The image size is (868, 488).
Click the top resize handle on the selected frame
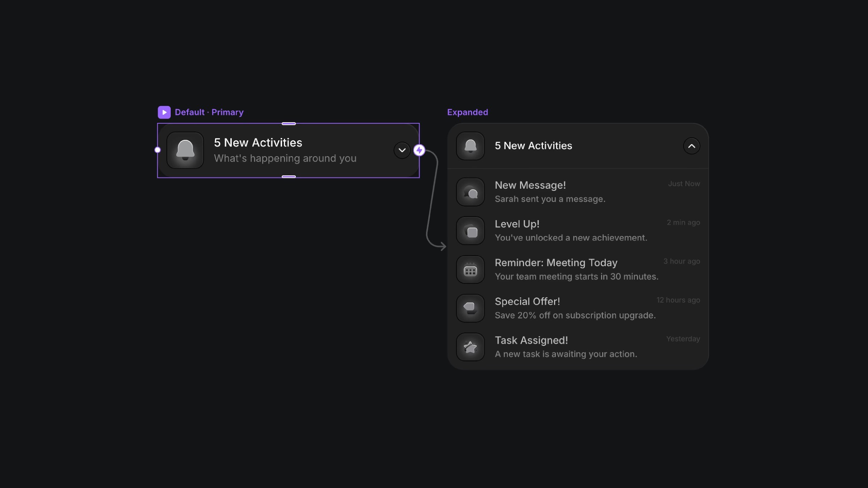[288, 123]
